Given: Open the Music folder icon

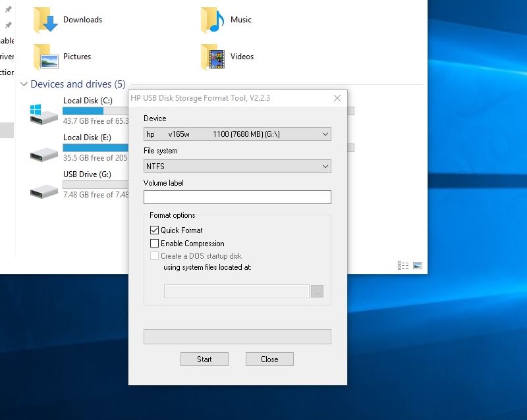Looking at the screenshot, I should (213, 20).
